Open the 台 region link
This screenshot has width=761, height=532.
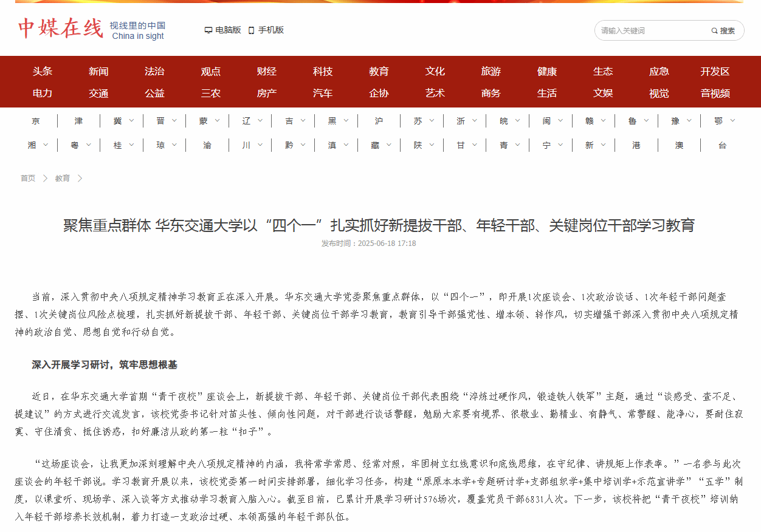[x=722, y=146]
